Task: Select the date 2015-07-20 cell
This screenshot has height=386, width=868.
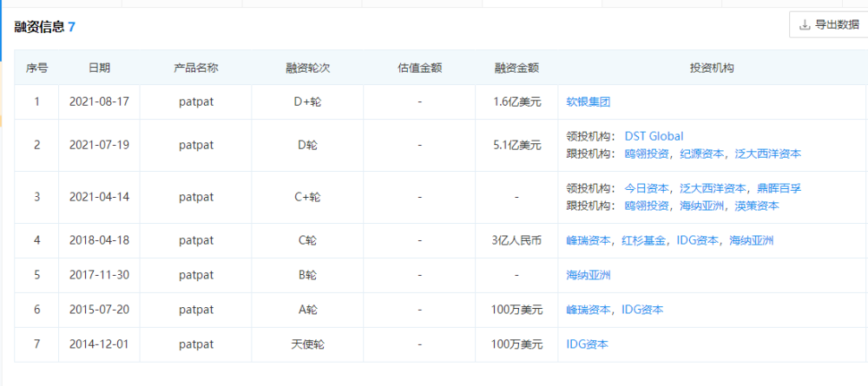Action: coord(99,310)
